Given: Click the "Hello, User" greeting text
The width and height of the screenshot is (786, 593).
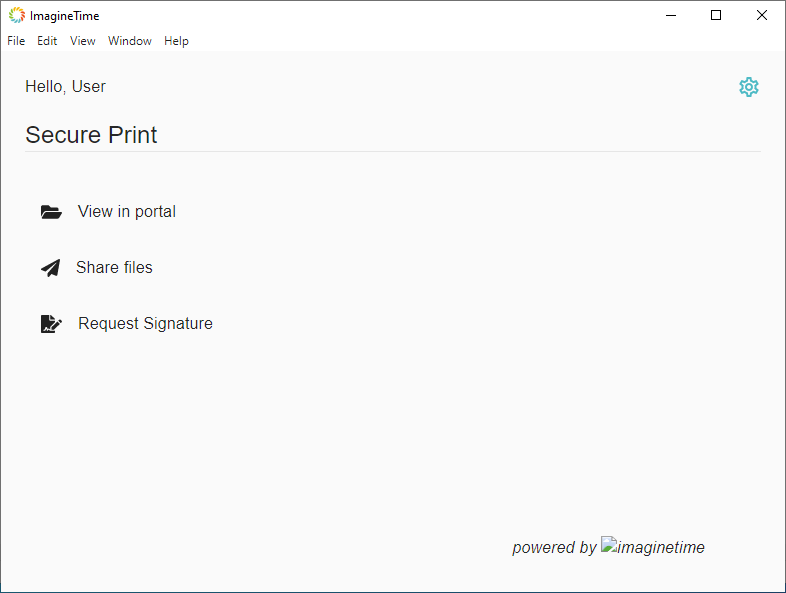Looking at the screenshot, I should pyautogui.click(x=65, y=87).
